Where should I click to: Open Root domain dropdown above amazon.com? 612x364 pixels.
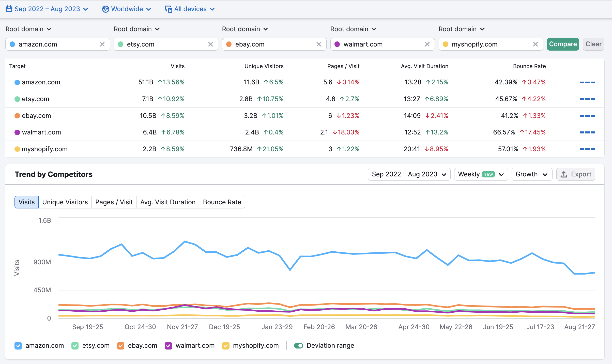(28, 29)
